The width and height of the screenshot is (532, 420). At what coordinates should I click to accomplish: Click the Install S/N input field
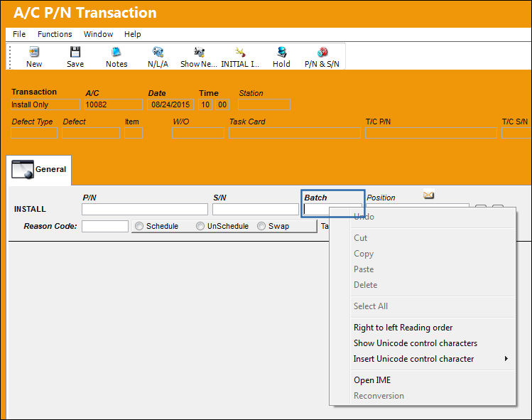click(x=256, y=209)
